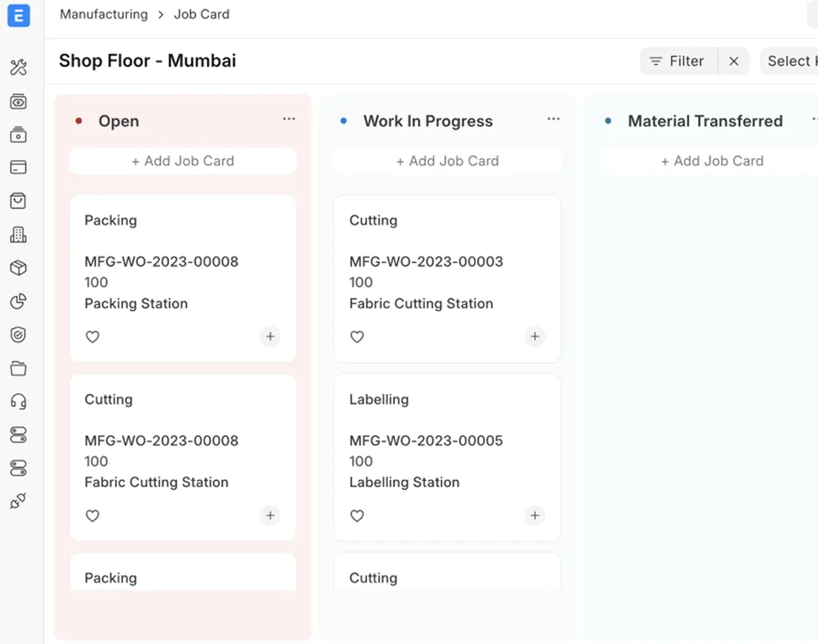This screenshot has height=644, width=818.
Task: Open the shield check sidebar icon
Action: [19, 334]
